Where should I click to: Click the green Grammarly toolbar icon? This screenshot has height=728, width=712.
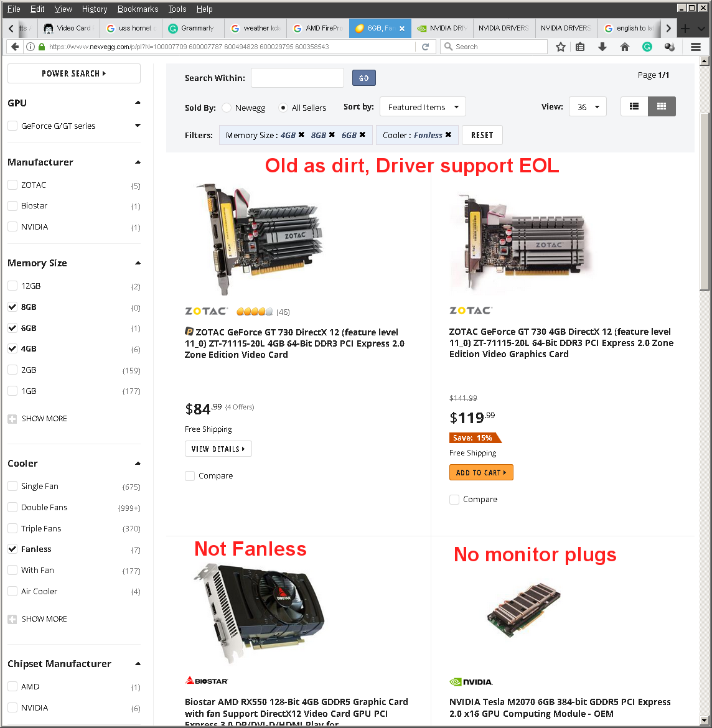click(647, 47)
